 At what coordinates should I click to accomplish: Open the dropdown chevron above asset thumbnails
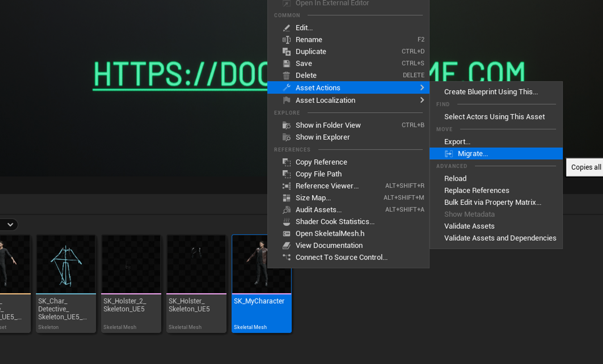point(10,224)
